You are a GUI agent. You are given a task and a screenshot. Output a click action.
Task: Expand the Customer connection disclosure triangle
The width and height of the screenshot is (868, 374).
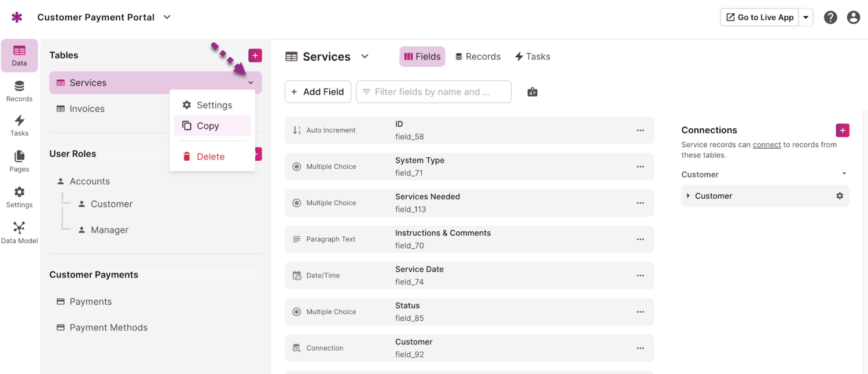tap(688, 196)
